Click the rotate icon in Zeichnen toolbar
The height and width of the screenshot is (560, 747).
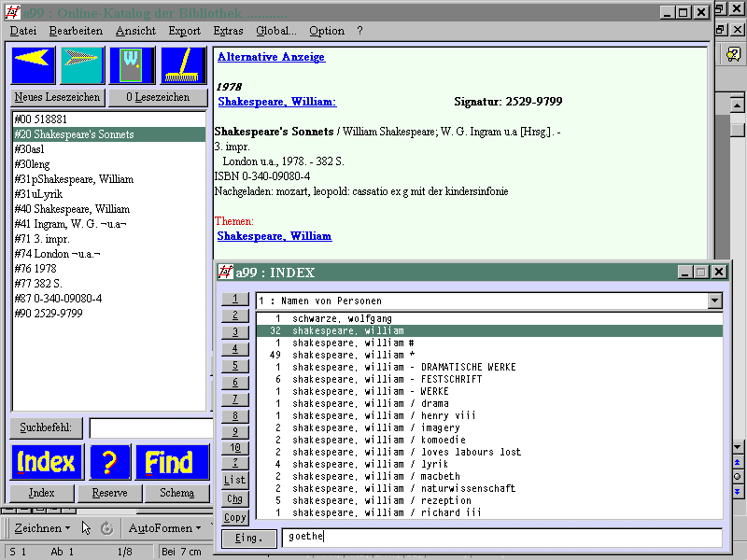click(x=106, y=528)
